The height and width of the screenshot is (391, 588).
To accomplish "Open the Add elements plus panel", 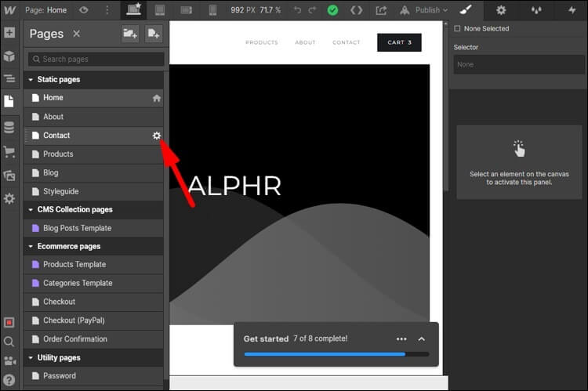I will (x=9, y=33).
